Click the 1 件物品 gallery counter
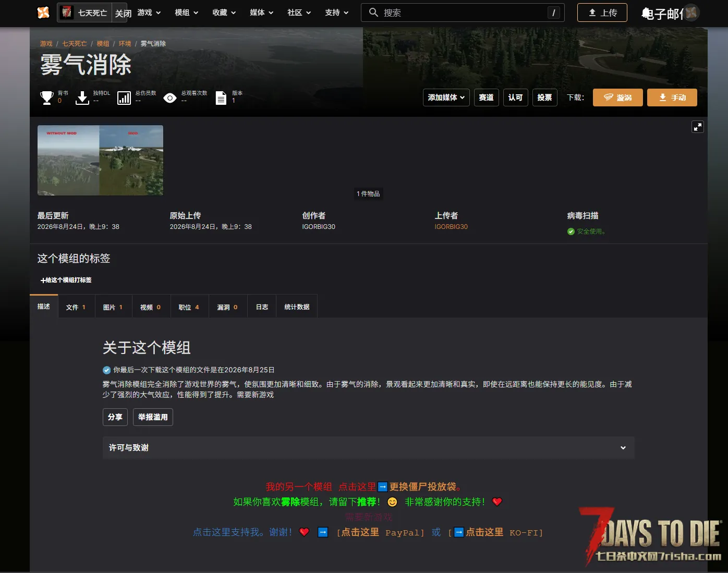 tap(368, 194)
